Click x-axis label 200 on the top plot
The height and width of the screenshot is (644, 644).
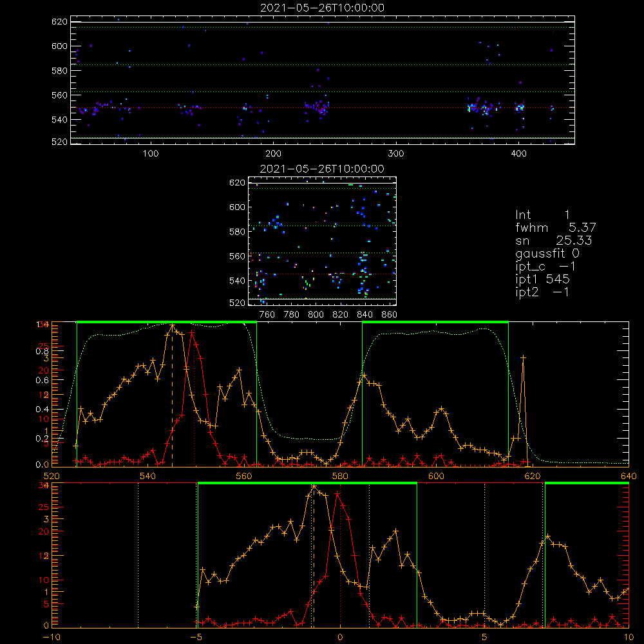273,154
